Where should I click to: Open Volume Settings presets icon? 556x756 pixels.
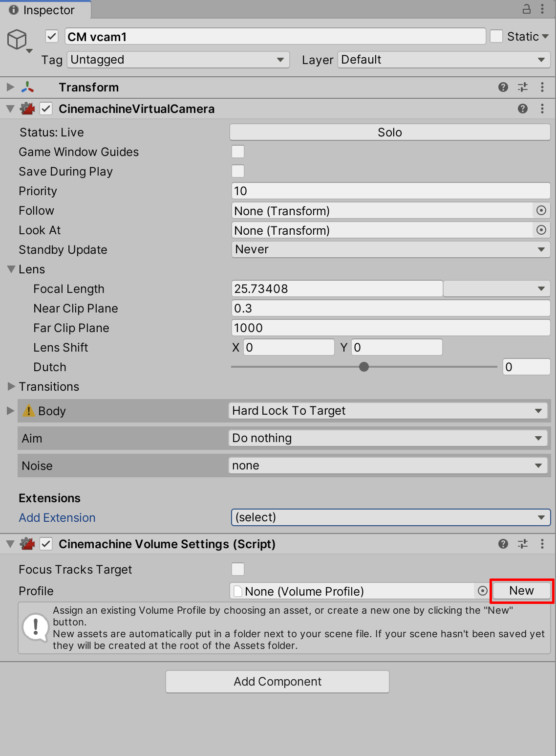[523, 544]
